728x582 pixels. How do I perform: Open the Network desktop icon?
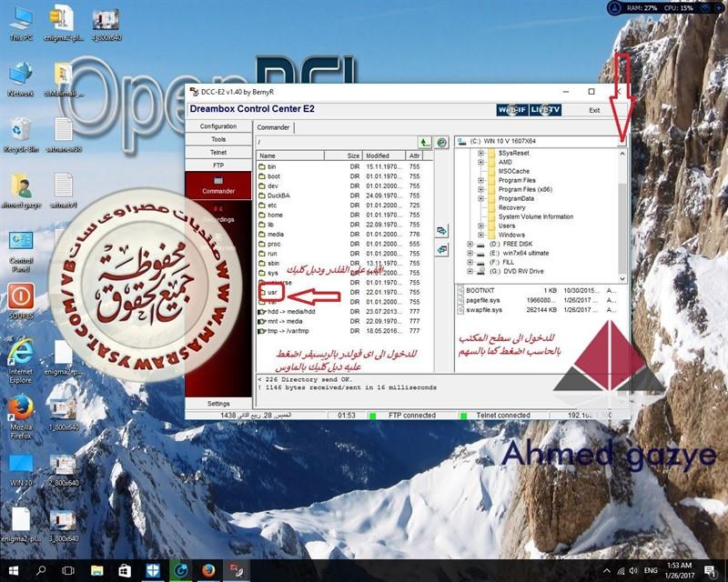click(x=21, y=80)
